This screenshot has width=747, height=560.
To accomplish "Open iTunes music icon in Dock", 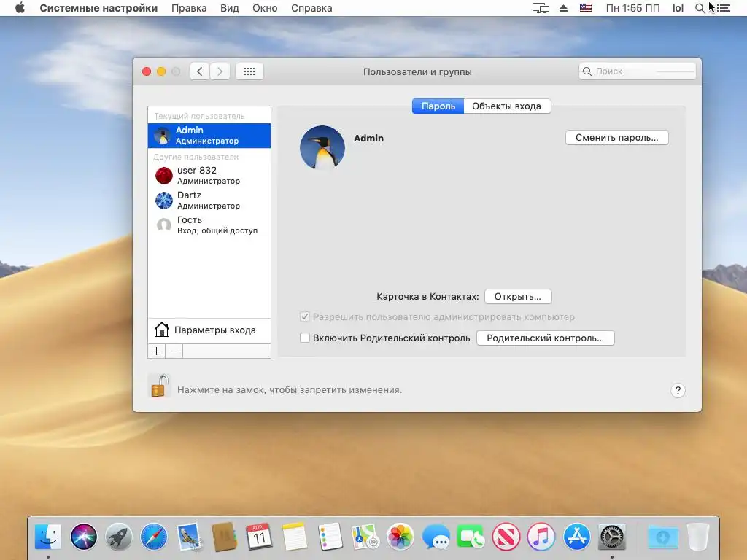I will (x=541, y=537).
